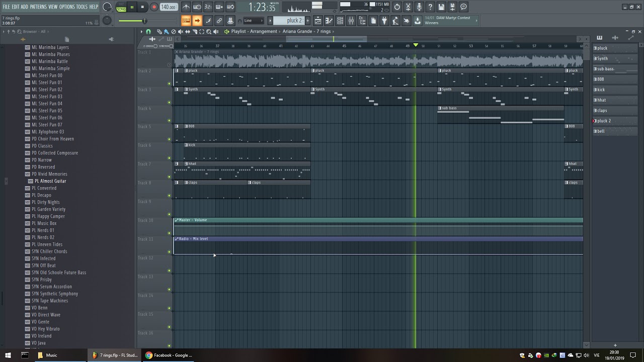This screenshot has width=644, height=362.
Task: Select the playlist zoom magnifier tool
Action: 209,32
